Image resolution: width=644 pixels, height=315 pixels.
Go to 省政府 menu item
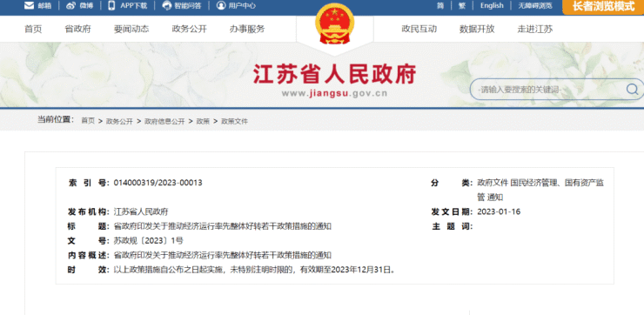(78, 30)
